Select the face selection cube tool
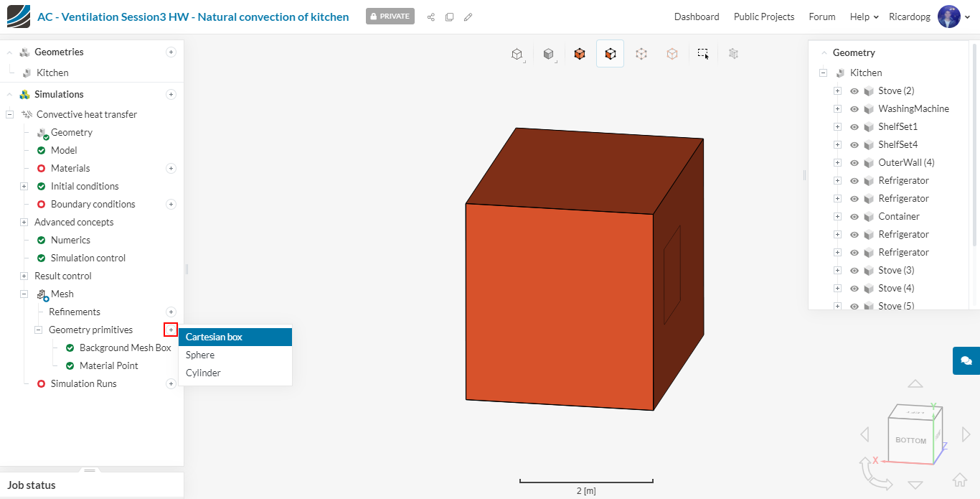This screenshot has height=499, width=980. 610,54
